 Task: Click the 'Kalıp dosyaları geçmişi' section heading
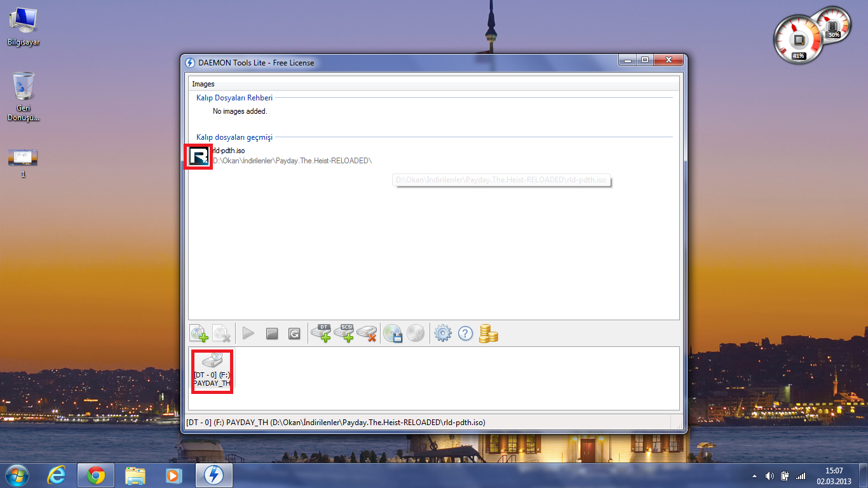coord(234,137)
